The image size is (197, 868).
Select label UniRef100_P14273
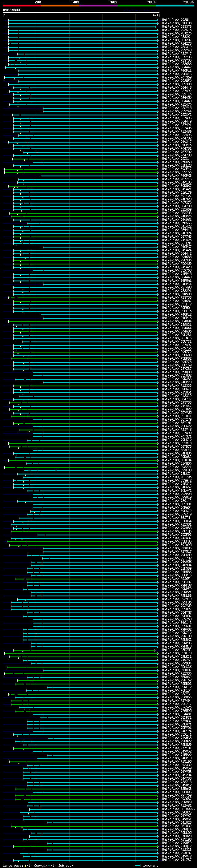pyautogui.click(x=176, y=43)
